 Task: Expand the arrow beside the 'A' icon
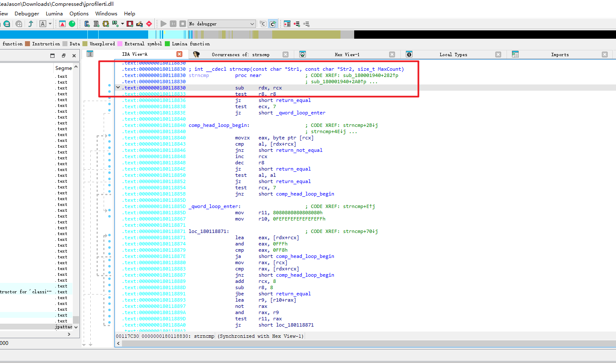click(x=50, y=24)
